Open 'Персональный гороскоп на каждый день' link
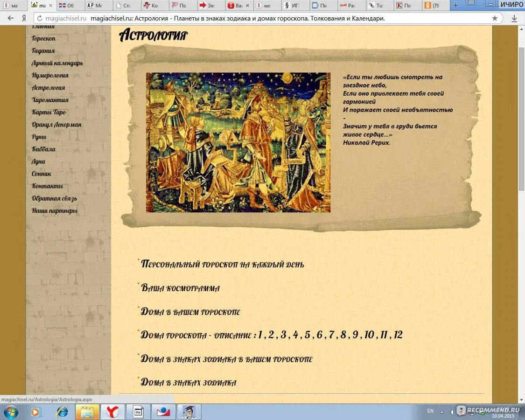Image resolution: width=525 pixels, height=420 pixels. (x=222, y=264)
